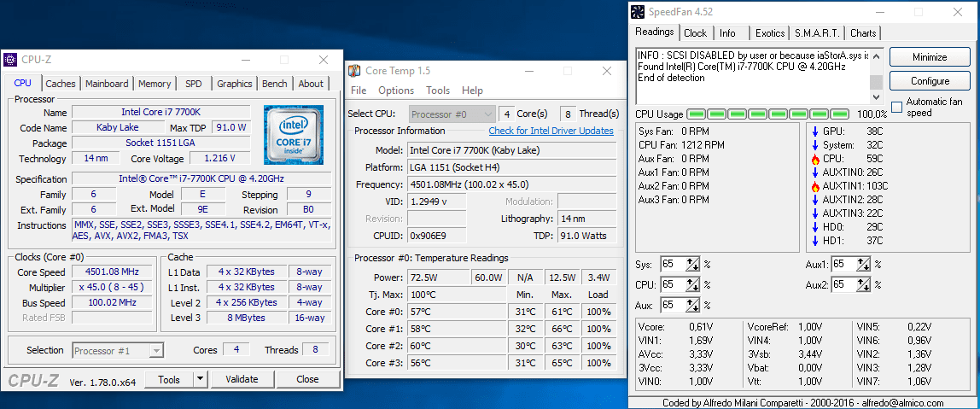980x409 pixels.
Task: Switch to the Graphics tab
Action: [x=235, y=83]
